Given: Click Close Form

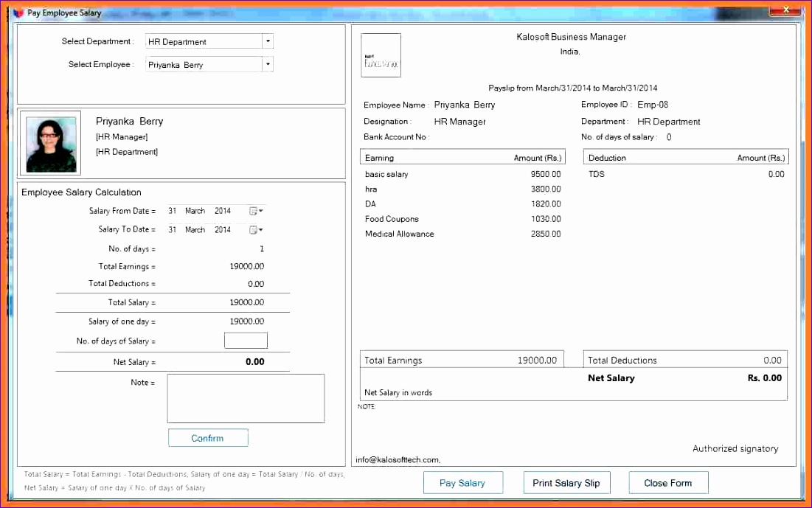Looking at the screenshot, I should click(x=668, y=482).
